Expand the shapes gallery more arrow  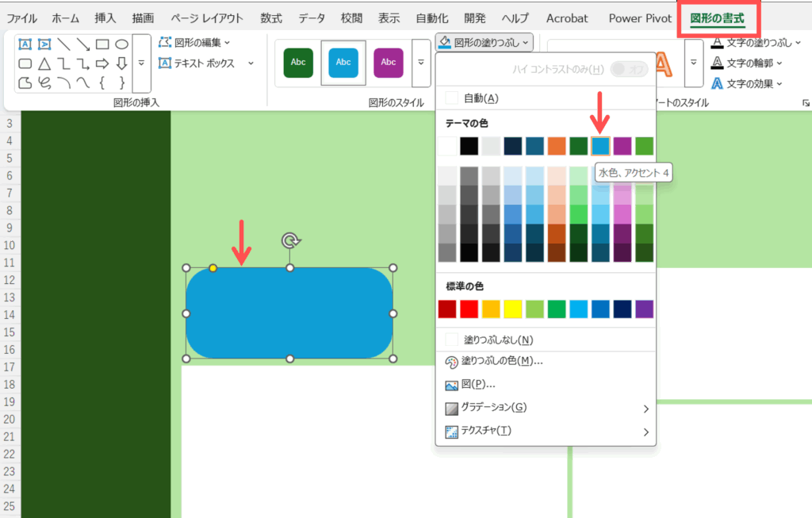click(141, 63)
